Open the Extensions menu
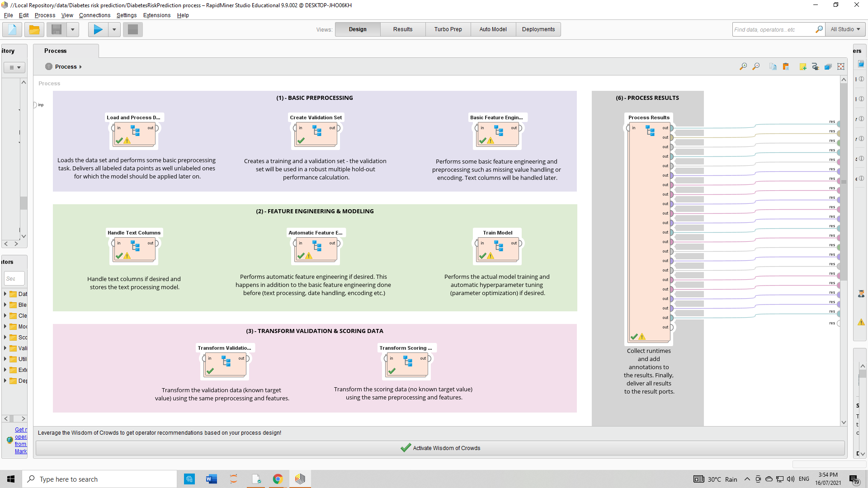The width and height of the screenshot is (868, 488). click(x=157, y=15)
